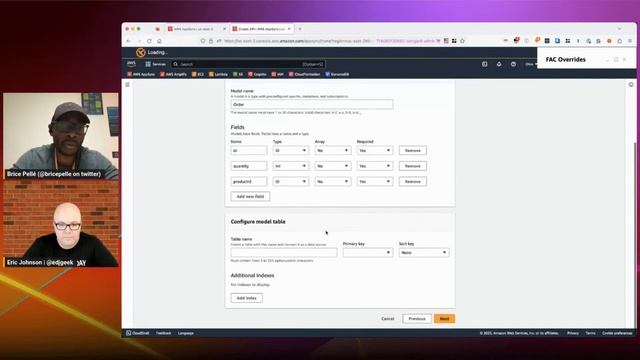Bookmark this page with the star icon
This screenshot has width=640, height=360.
point(462,41)
